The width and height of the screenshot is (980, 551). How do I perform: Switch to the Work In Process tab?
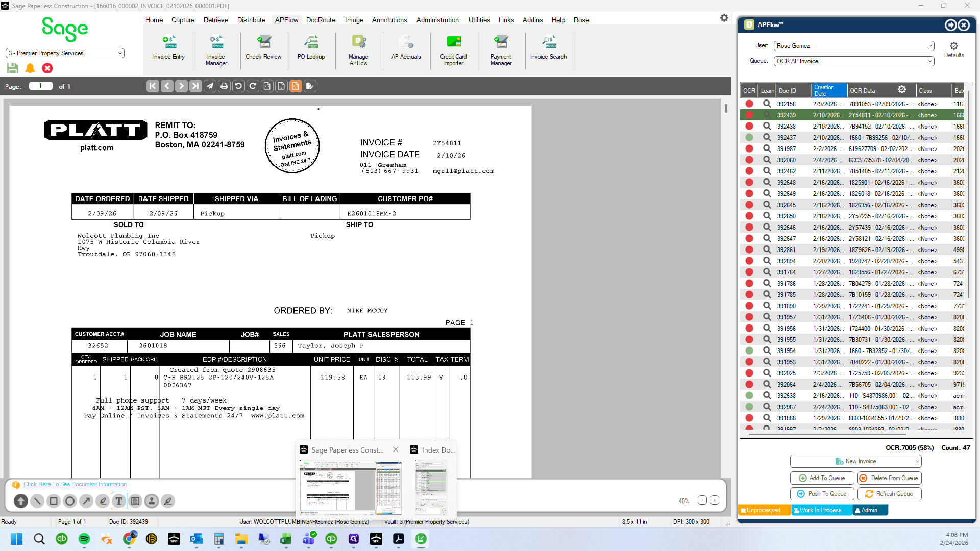[x=821, y=510]
